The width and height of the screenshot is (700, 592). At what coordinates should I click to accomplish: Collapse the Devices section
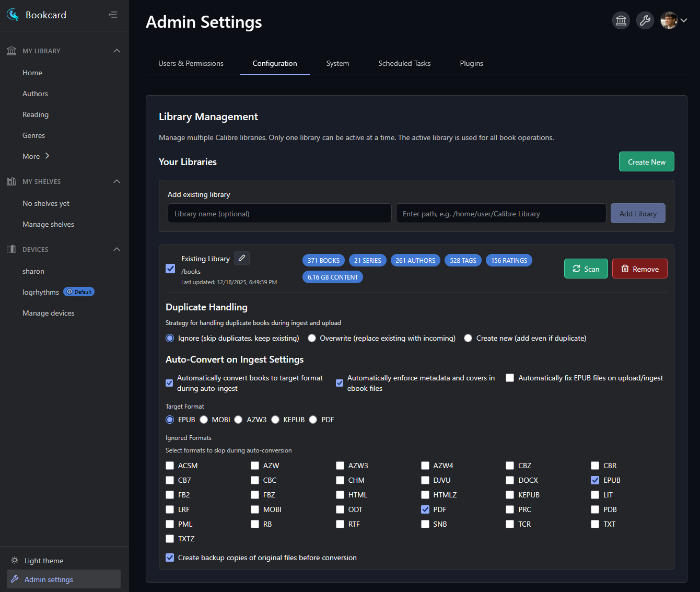coord(117,249)
